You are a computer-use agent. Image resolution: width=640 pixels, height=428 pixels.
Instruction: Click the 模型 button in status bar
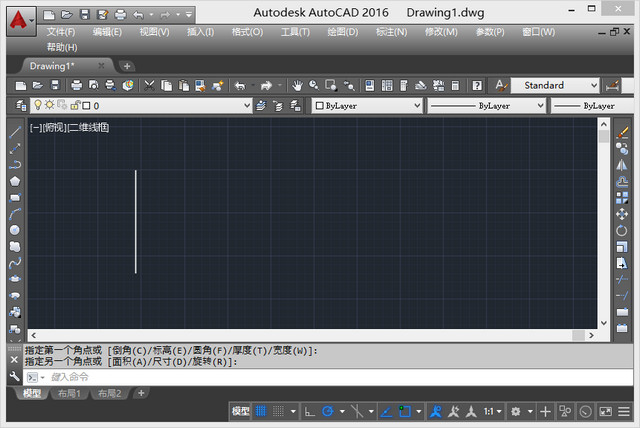point(240,411)
